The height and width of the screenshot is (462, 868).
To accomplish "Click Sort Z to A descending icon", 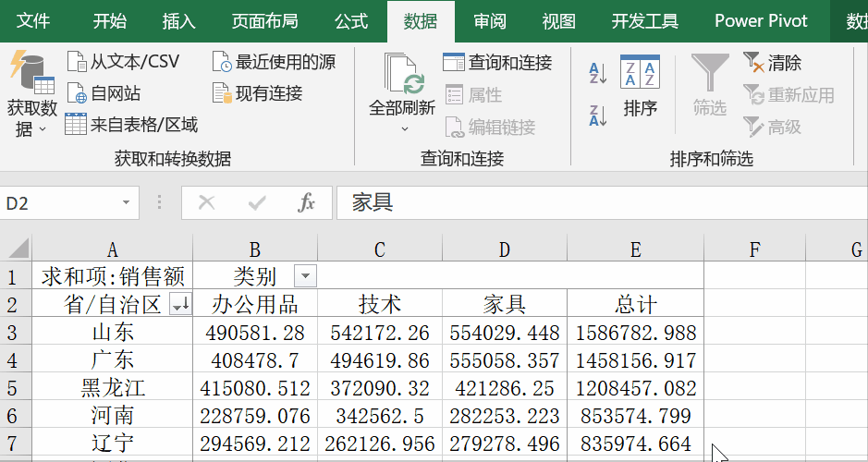I will (x=598, y=115).
